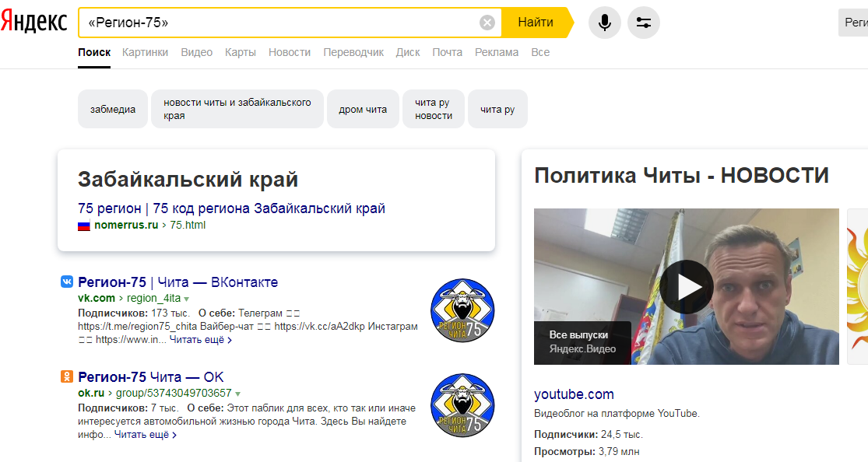Open ok.ru green domain link
Viewport: 868px width, 462px height.
coord(91,394)
